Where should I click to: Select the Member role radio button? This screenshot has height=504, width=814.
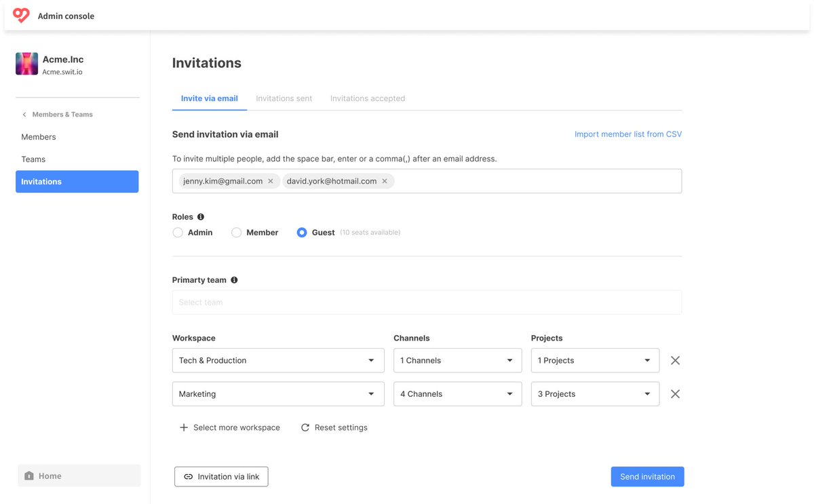point(237,233)
